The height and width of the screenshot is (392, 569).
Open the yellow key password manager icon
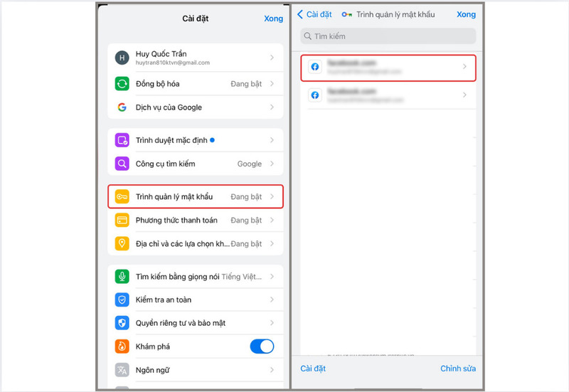[122, 197]
